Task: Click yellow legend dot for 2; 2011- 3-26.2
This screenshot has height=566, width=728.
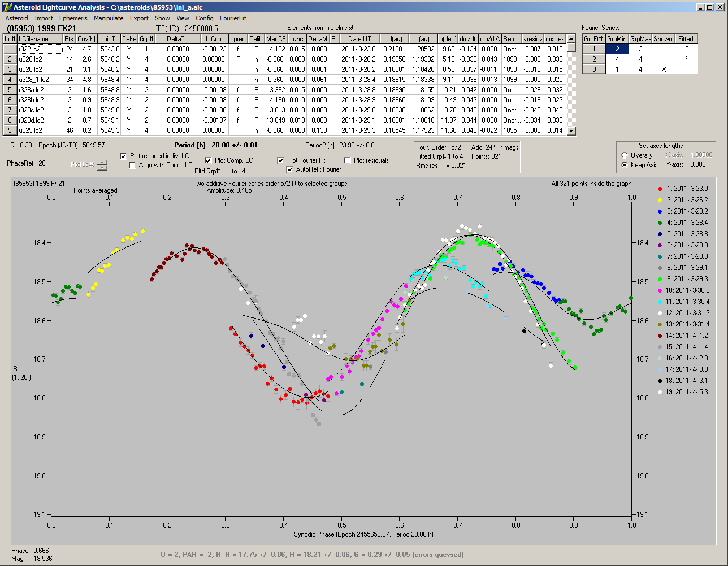Action: (660, 200)
